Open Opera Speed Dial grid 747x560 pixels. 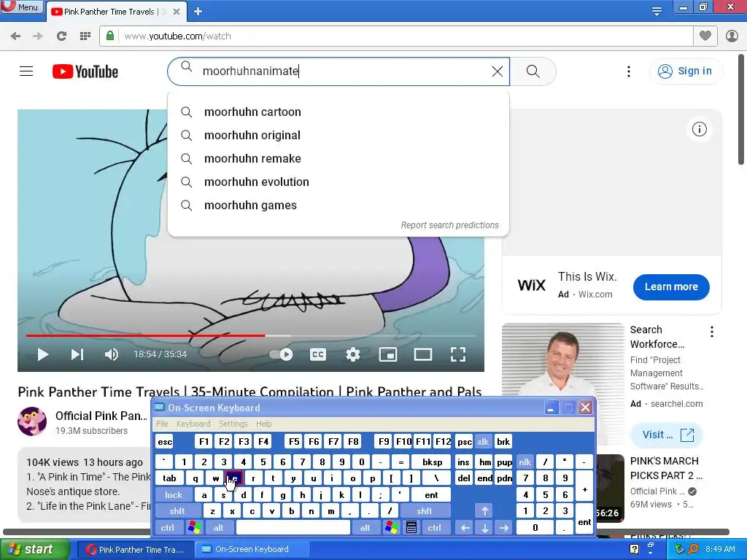point(85,36)
